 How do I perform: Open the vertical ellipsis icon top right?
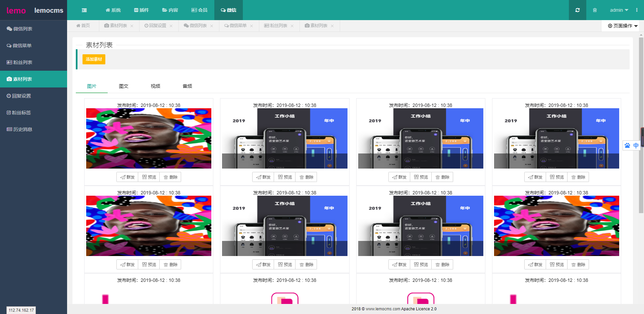coord(637,10)
